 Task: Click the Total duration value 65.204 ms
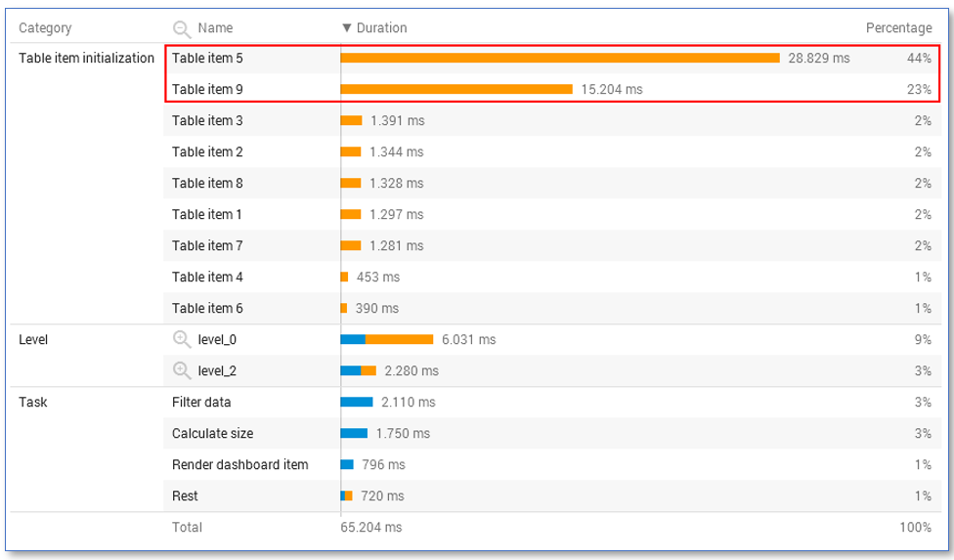tap(370, 528)
